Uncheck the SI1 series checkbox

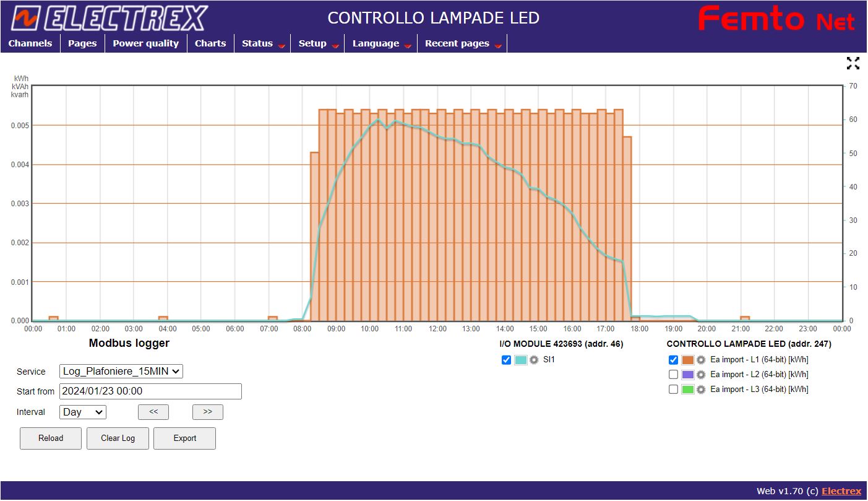click(x=507, y=360)
